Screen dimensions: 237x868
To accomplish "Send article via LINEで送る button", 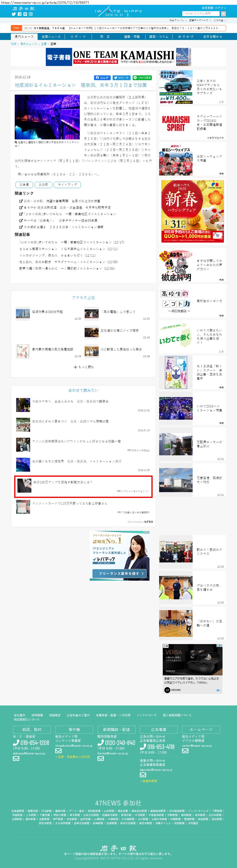I will (x=142, y=78).
